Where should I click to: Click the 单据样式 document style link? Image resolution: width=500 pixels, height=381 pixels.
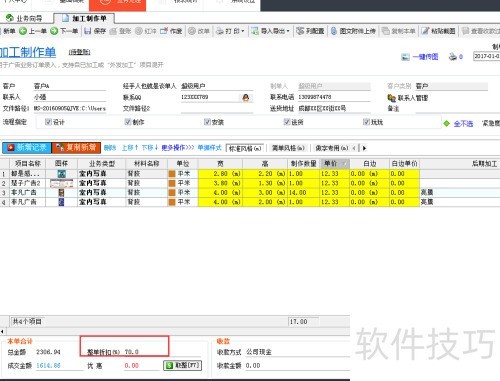[209, 147]
